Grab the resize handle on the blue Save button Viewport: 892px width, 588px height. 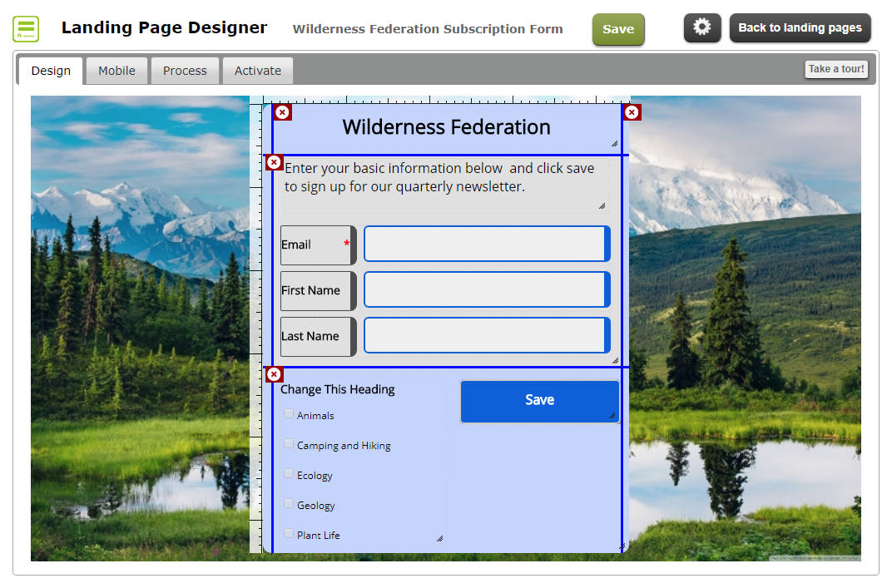[x=612, y=416]
